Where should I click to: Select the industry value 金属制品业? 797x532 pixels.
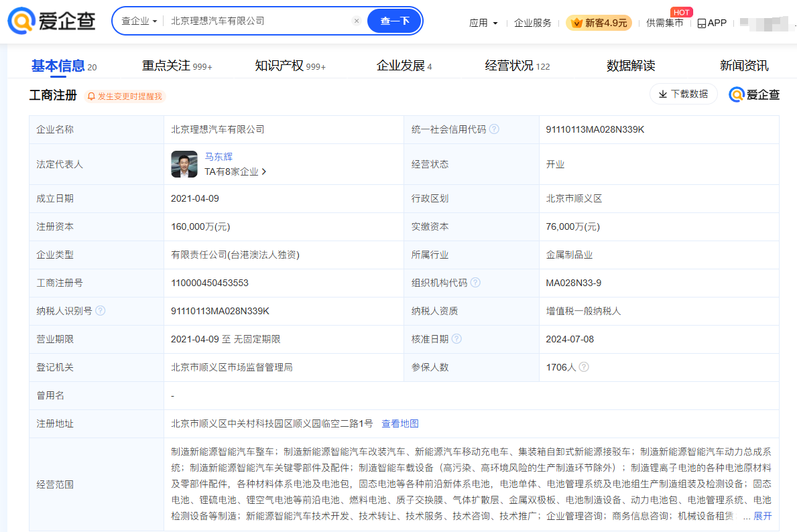(569, 255)
